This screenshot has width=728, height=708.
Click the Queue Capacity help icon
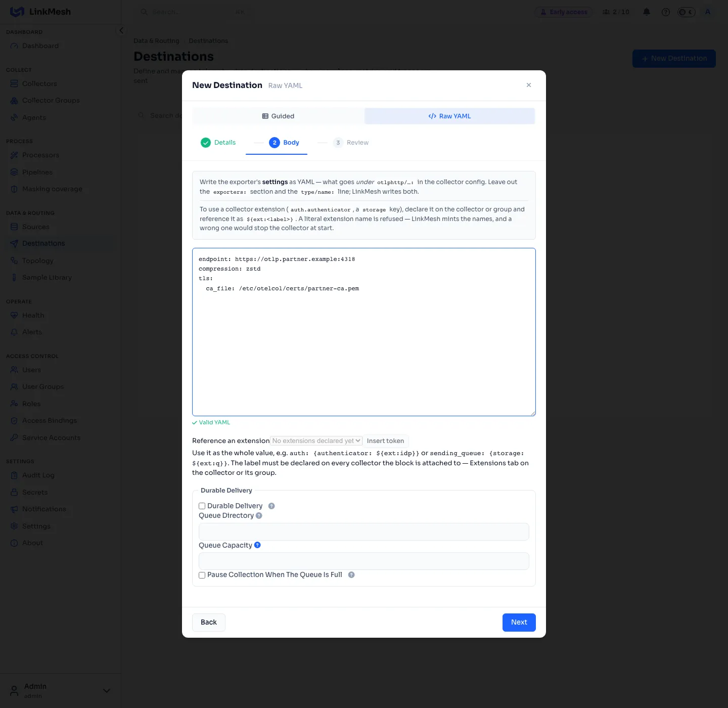tap(257, 545)
